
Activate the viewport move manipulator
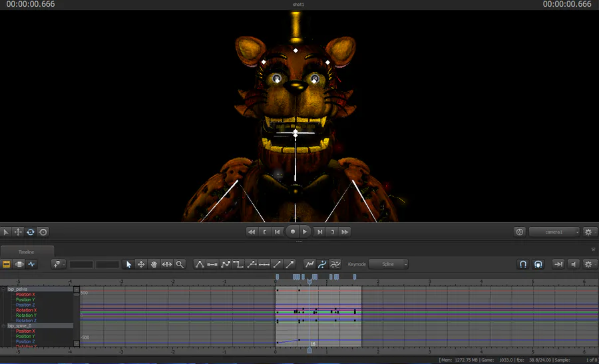coord(18,232)
